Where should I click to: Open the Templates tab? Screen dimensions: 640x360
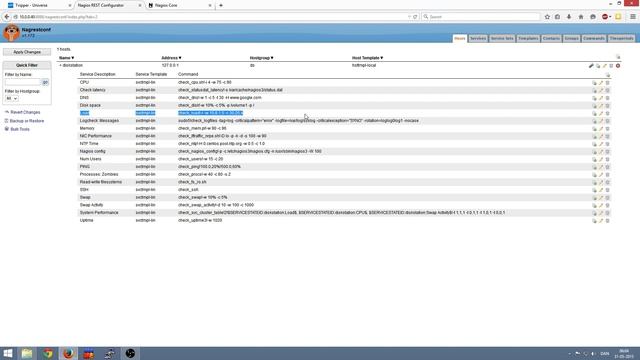[x=528, y=38]
